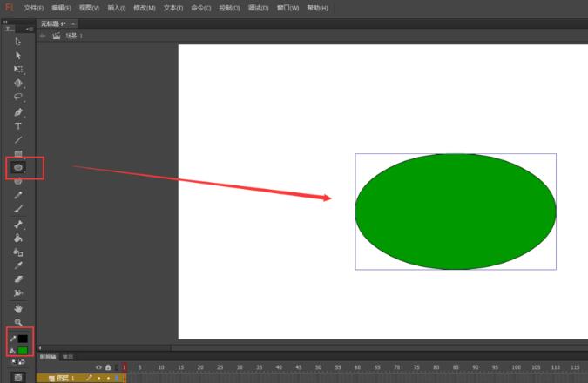Select the Zoom magnifier tool
This screenshot has width=588, height=383.
pyautogui.click(x=18, y=322)
